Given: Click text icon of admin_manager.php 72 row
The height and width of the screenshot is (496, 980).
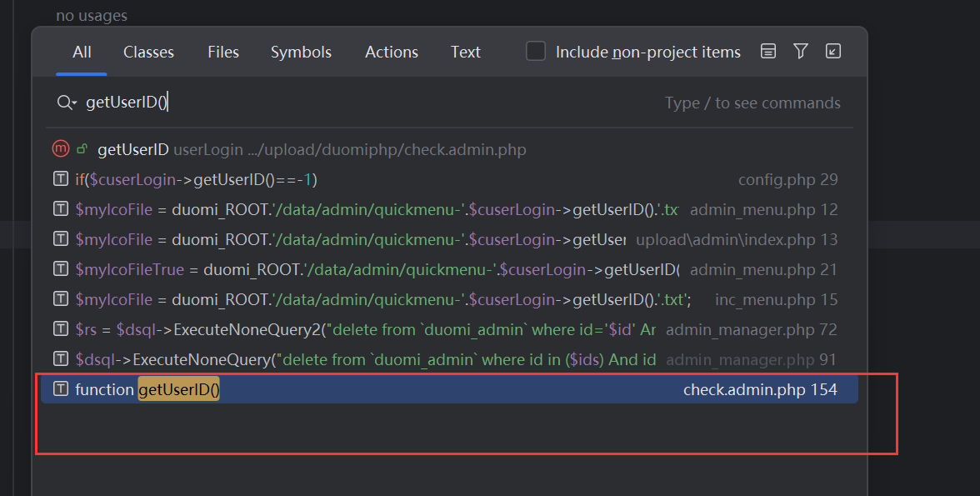Looking at the screenshot, I should (61, 329).
